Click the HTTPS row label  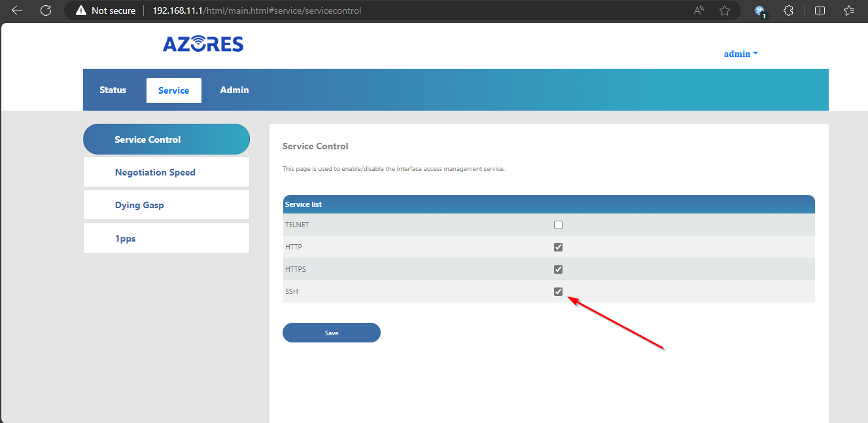296,269
